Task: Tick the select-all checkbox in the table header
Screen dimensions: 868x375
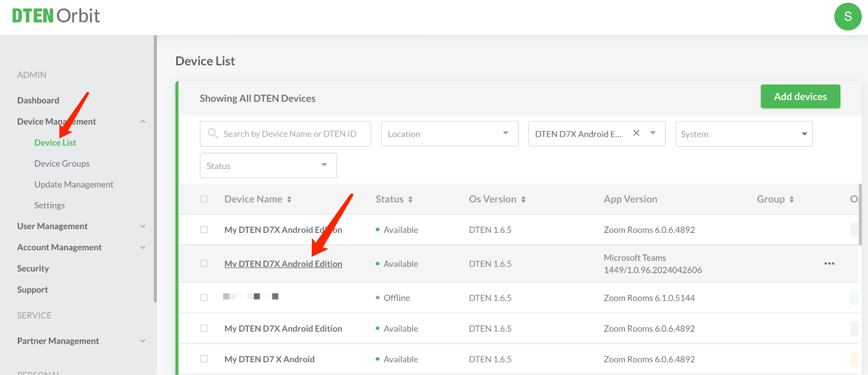Action: [204, 199]
